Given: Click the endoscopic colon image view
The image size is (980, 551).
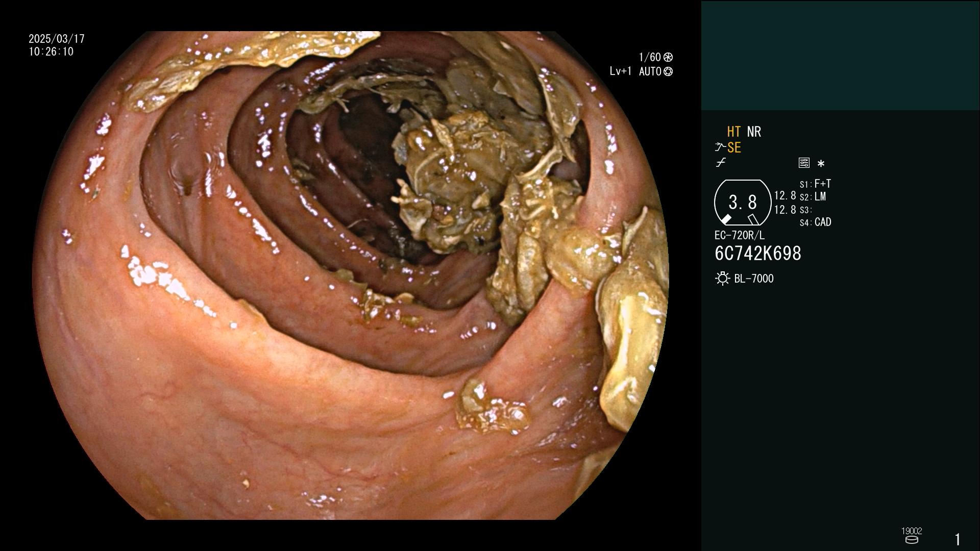Looking at the screenshot, I should (x=351, y=275).
